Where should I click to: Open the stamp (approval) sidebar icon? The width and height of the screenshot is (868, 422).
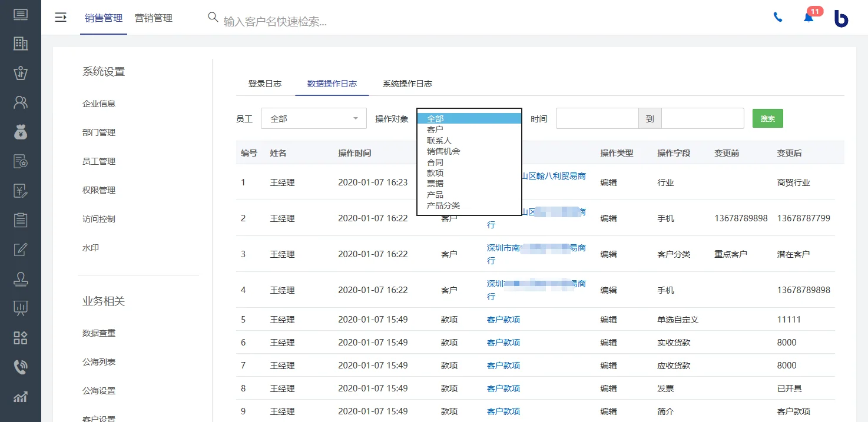click(x=21, y=279)
